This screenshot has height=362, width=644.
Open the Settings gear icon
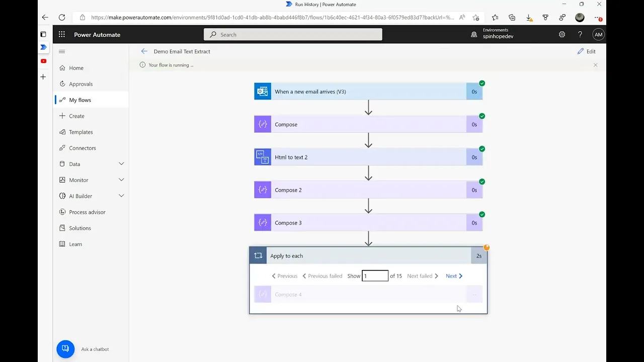pyautogui.click(x=562, y=35)
